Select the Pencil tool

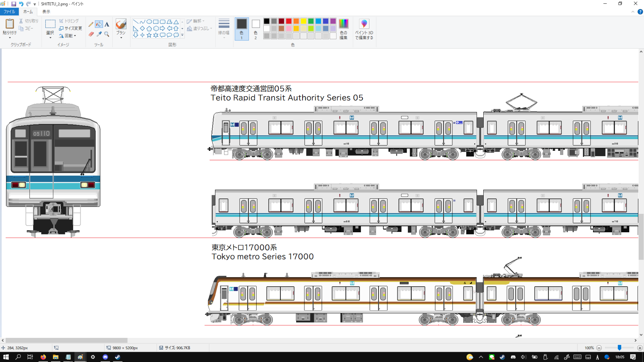click(x=91, y=25)
